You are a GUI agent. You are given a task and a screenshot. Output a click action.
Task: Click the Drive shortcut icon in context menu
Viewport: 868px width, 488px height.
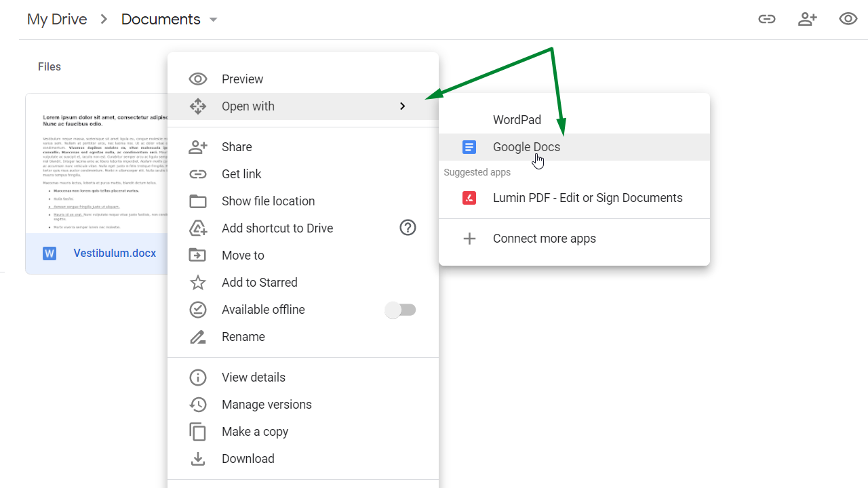tap(197, 228)
